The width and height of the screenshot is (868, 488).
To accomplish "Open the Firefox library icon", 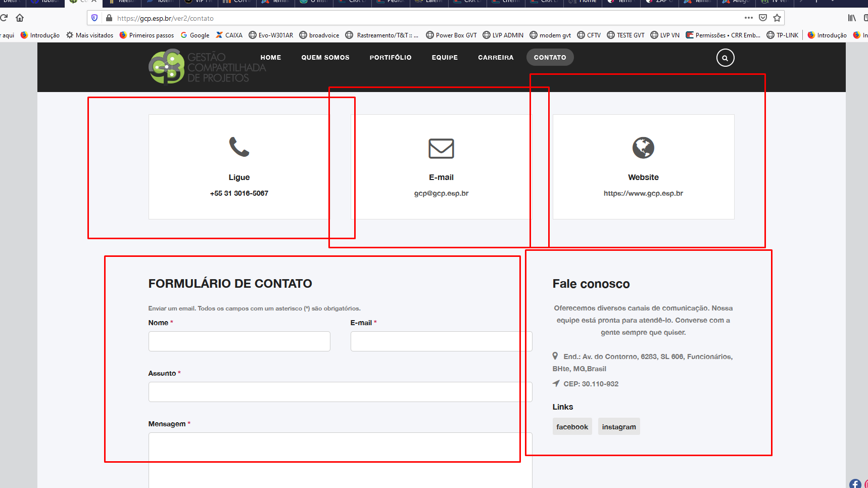I will click(x=852, y=18).
